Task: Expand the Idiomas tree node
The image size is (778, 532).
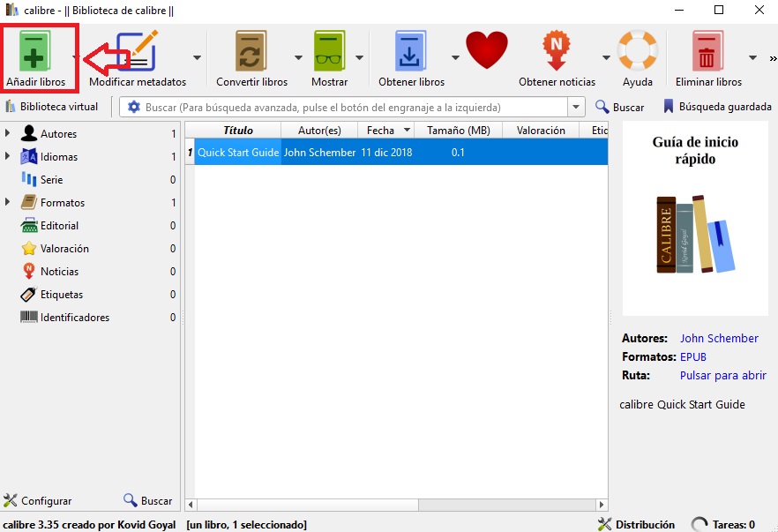Action: pyautogui.click(x=7, y=156)
